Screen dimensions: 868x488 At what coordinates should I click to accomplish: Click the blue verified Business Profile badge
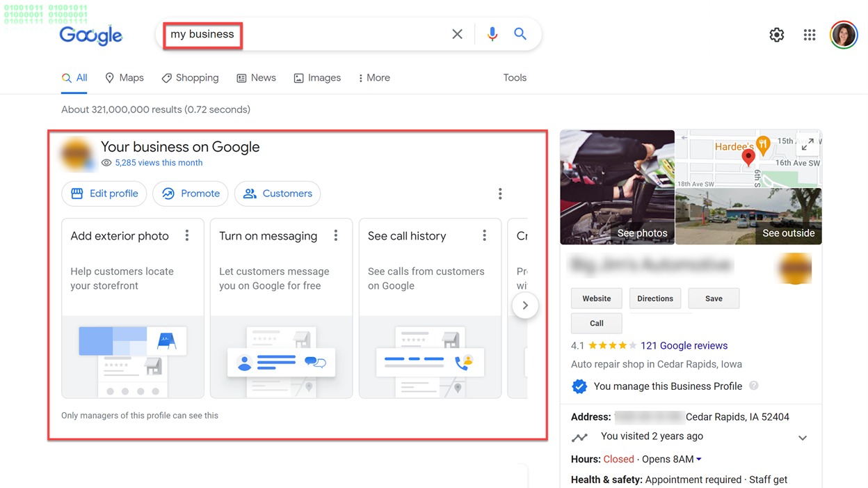[x=579, y=386]
